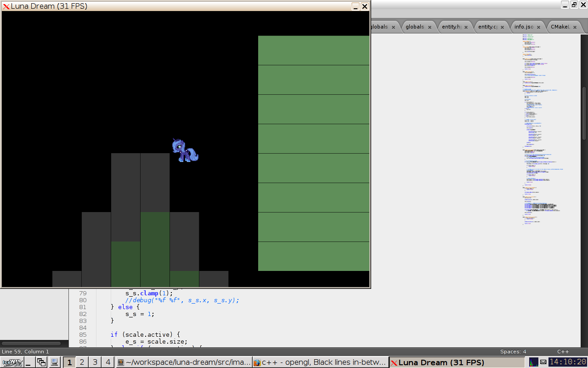The width and height of the screenshot is (588, 368).
Task: Click the commented debug line 80
Action: (x=182, y=300)
